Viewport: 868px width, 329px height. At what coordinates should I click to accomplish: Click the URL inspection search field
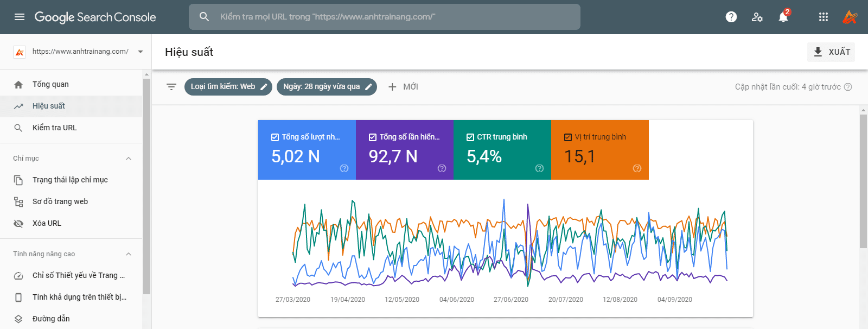(385, 17)
